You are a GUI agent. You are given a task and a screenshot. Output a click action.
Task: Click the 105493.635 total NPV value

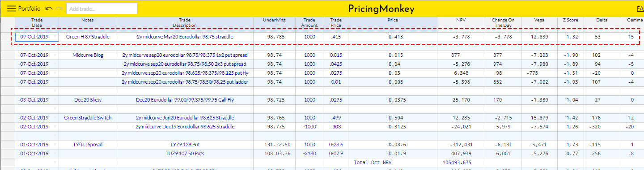[457, 162]
